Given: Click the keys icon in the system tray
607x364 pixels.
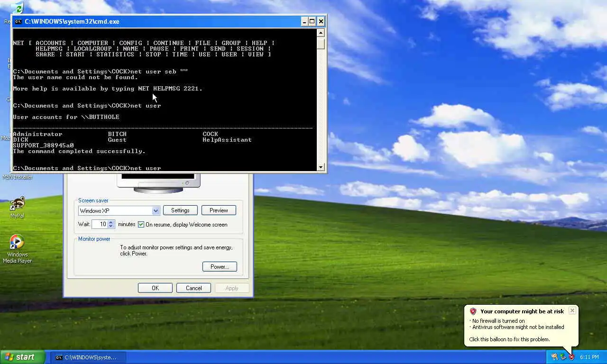Looking at the screenshot, I should coord(554,357).
